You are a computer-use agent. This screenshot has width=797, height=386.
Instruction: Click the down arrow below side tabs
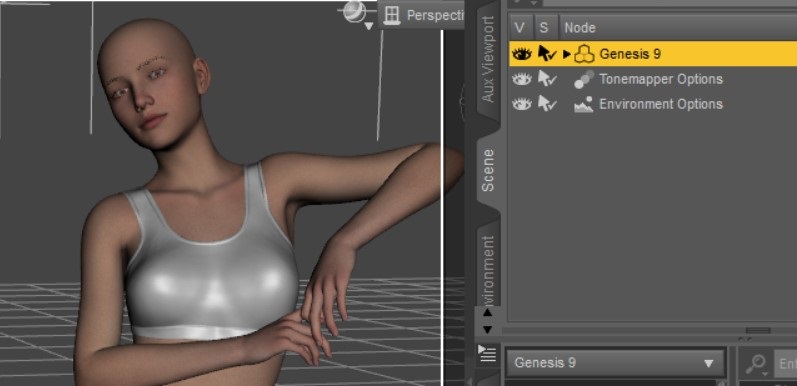click(x=487, y=330)
